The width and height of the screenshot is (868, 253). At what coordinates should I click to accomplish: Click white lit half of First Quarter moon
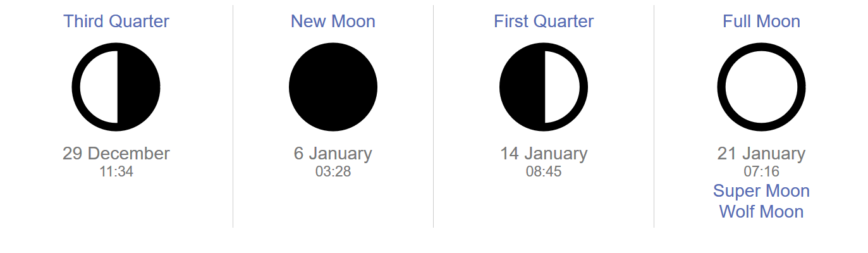(x=561, y=87)
